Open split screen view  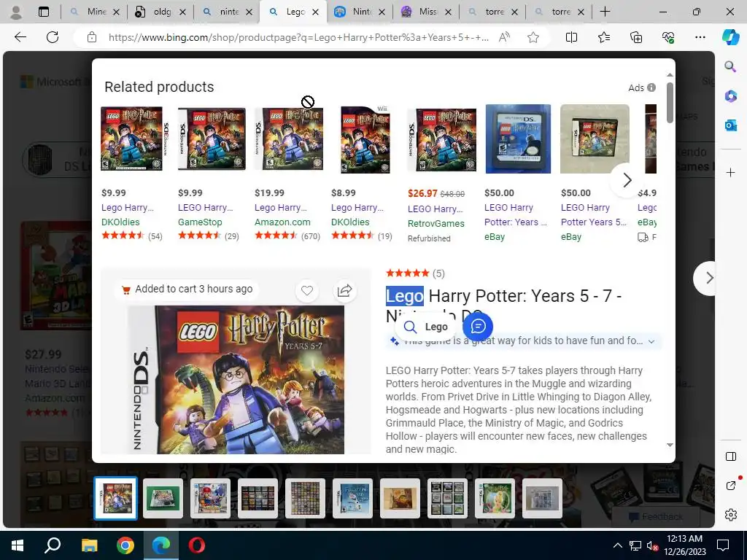[571, 37]
